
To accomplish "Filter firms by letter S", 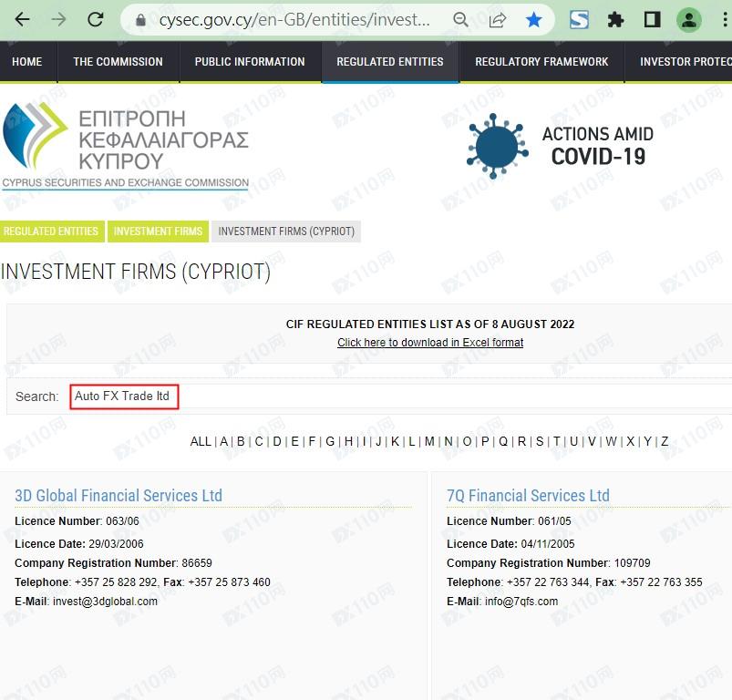I will 540,441.
